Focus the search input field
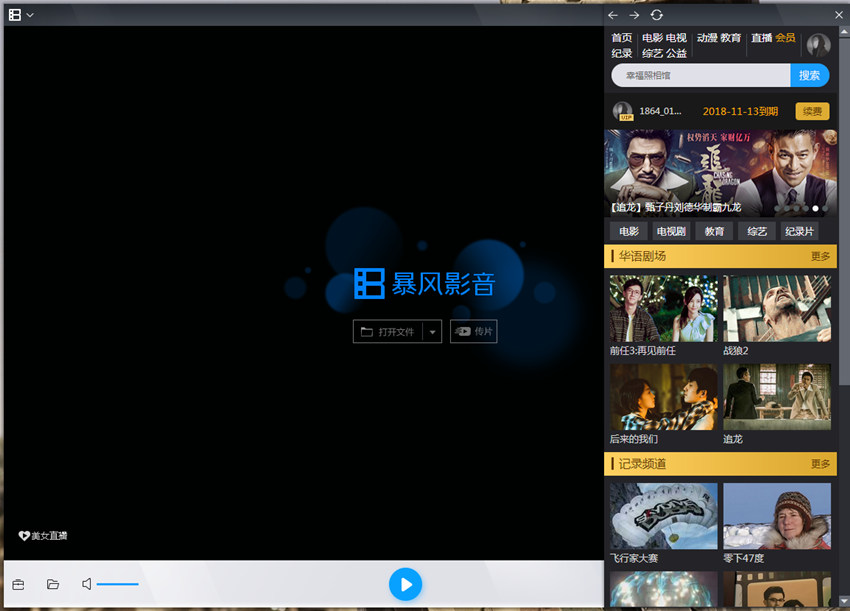 pyautogui.click(x=700, y=75)
